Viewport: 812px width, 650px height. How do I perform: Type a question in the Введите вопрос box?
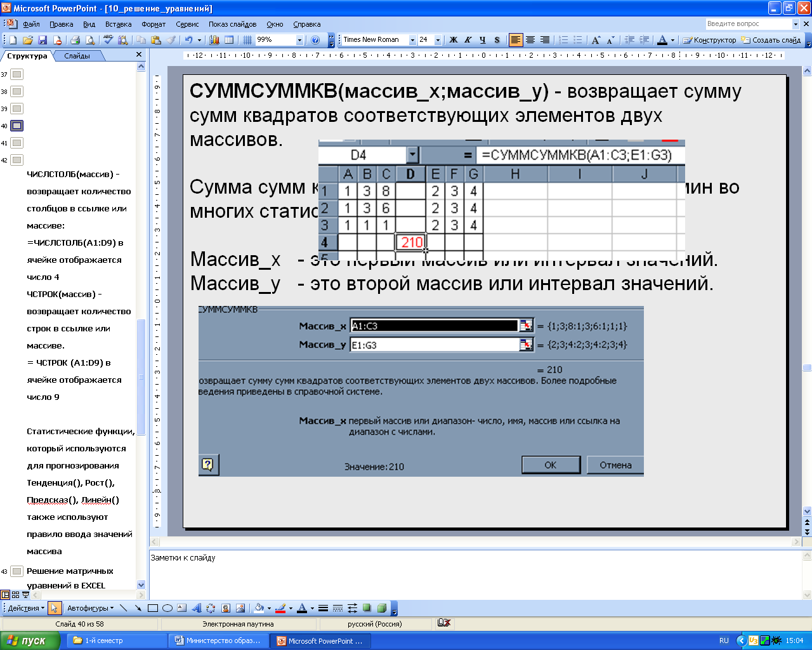[x=749, y=23]
